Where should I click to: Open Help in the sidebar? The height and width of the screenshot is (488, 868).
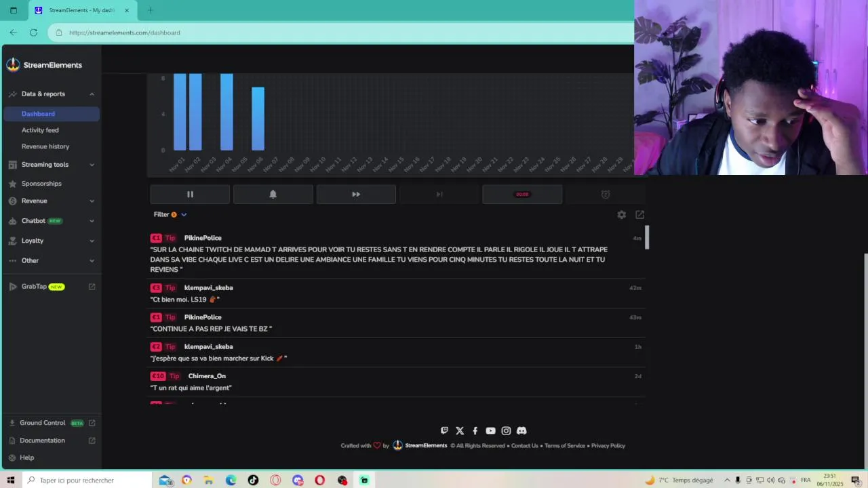click(27, 457)
